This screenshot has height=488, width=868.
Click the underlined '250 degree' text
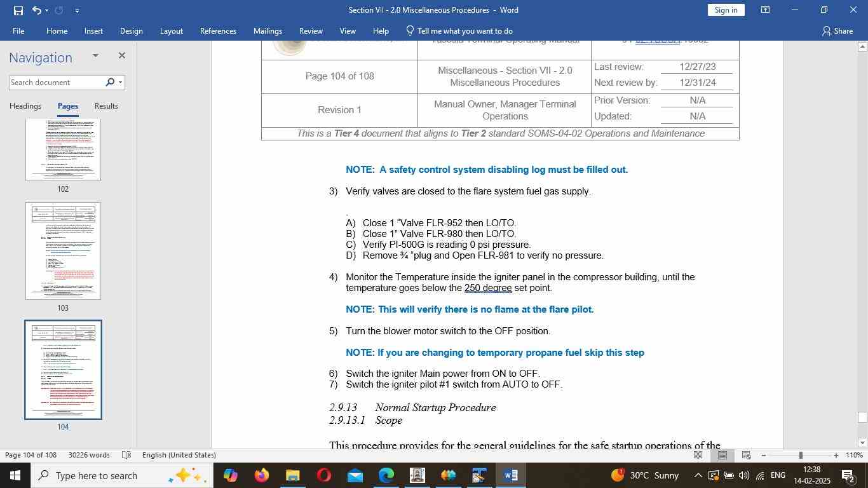pyautogui.click(x=488, y=288)
